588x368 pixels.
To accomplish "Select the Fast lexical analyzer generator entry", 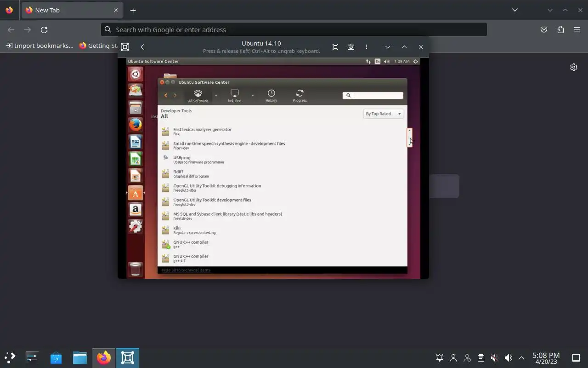I will tap(282, 132).
